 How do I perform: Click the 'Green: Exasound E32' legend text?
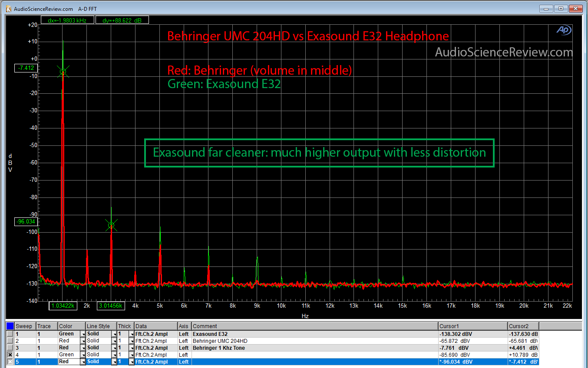click(224, 84)
